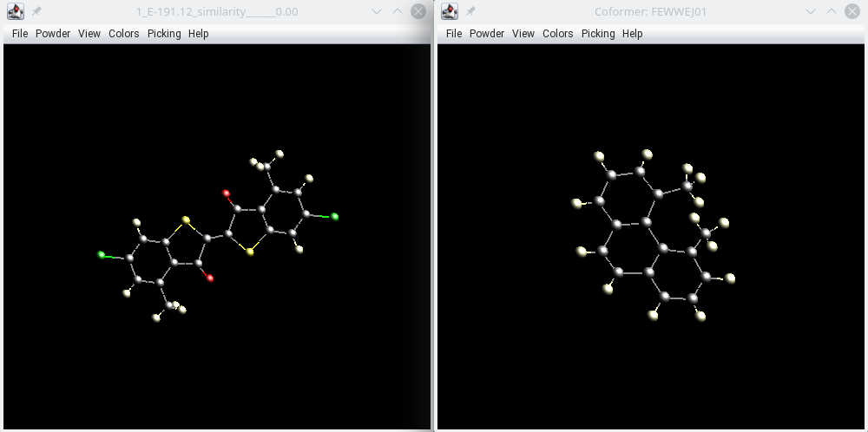Screen dimensions: 868x432
Task: Close the 1_E-191.12_similarity window
Action: 418,11
